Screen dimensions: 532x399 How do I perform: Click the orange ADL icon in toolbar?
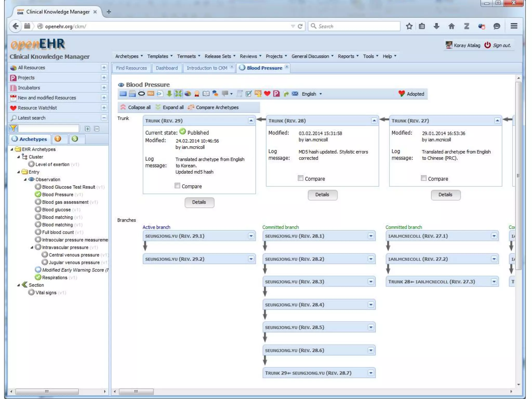click(151, 94)
